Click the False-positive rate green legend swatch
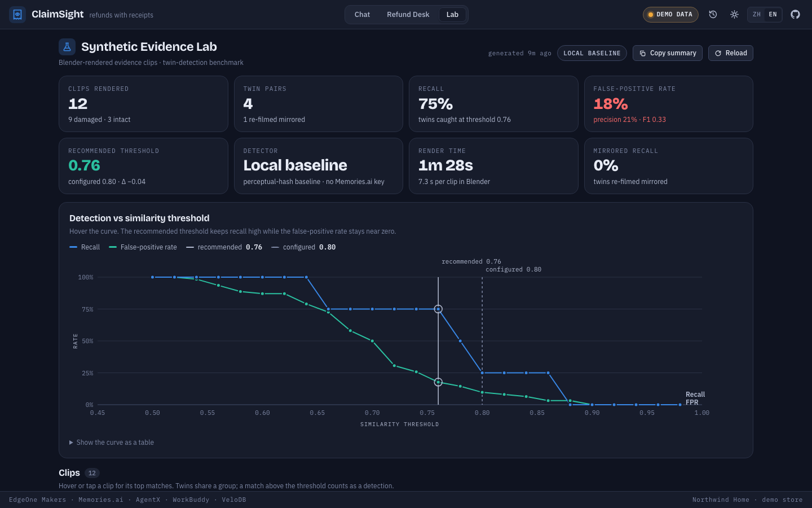This screenshot has height=508, width=812. click(x=113, y=247)
